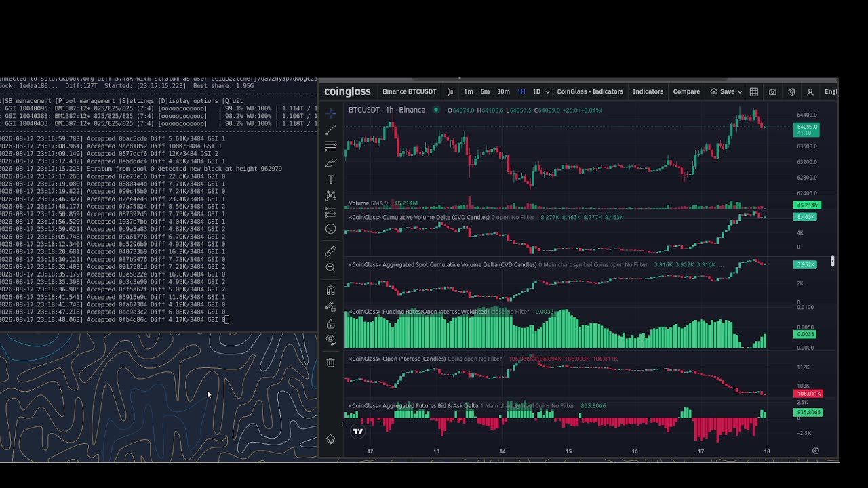
Task: Select the crosshair cursor tool
Action: pos(331,113)
